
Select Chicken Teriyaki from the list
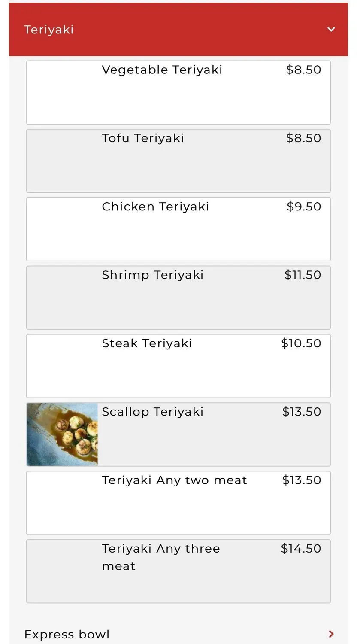(x=155, y=207)
